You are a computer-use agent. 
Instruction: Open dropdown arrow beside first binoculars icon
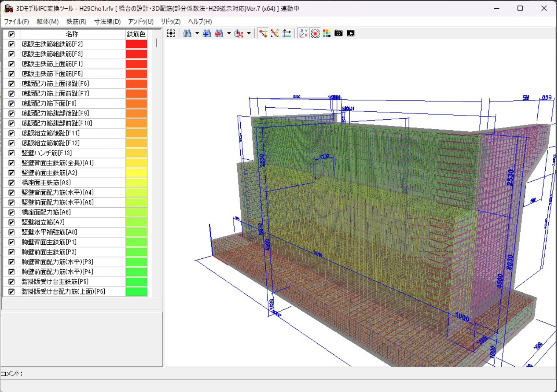point(197,34)
